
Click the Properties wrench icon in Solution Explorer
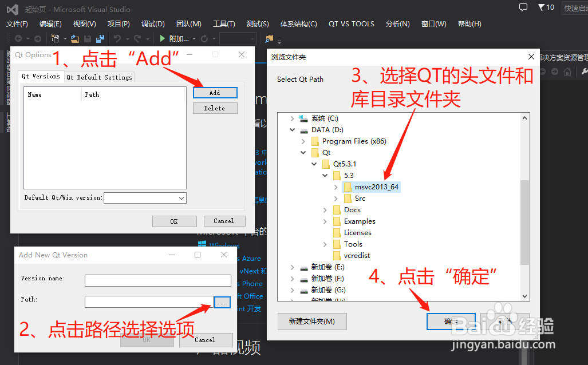(x=585, y=72)
